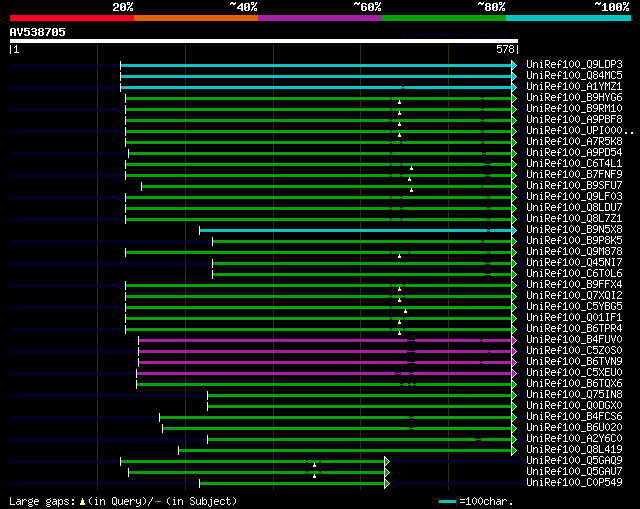The width and height of the screenshot is (640, 509).
Task: Click the green arrowhead of the UniRef100_Q5GAQ9 alignment
Action: coord(387,461)
